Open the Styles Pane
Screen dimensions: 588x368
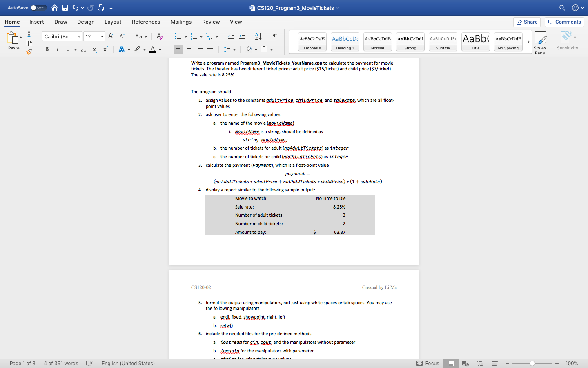tap(540, 40)
